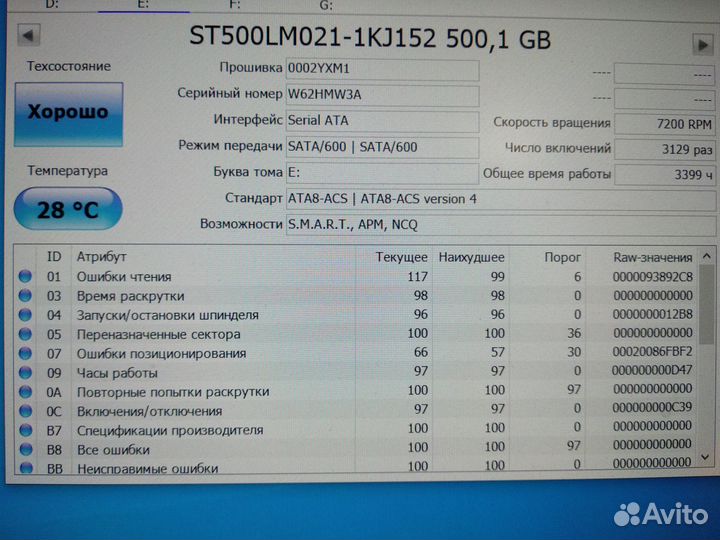
Task: Select the Все ошибки attribute name
Action: 113,450
